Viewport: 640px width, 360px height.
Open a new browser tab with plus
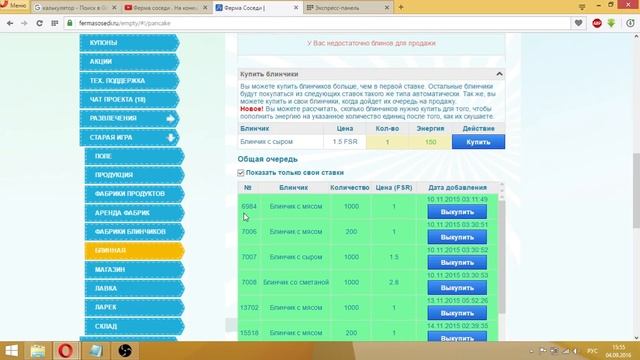(x=401, y=7)
